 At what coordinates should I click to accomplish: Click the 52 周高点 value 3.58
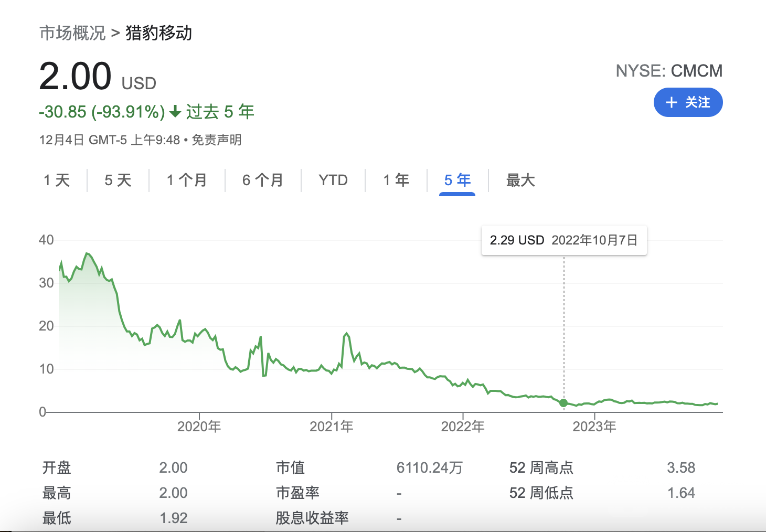coord(681,467)
